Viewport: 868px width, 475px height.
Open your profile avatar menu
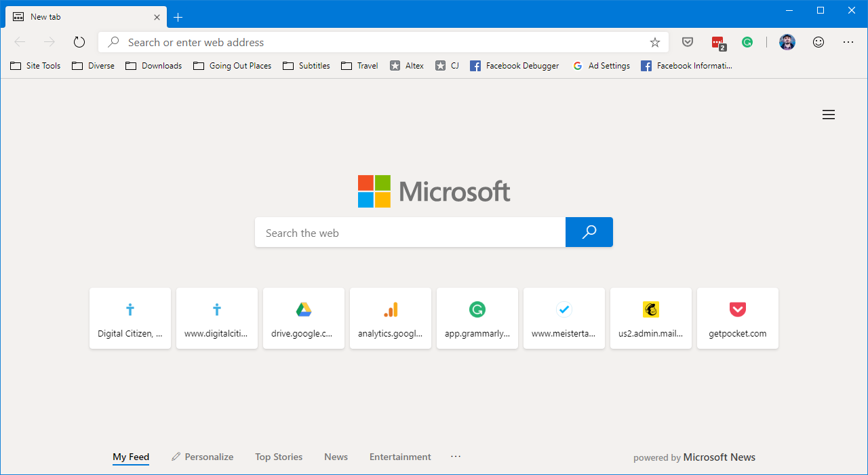(x=787, y=41)
